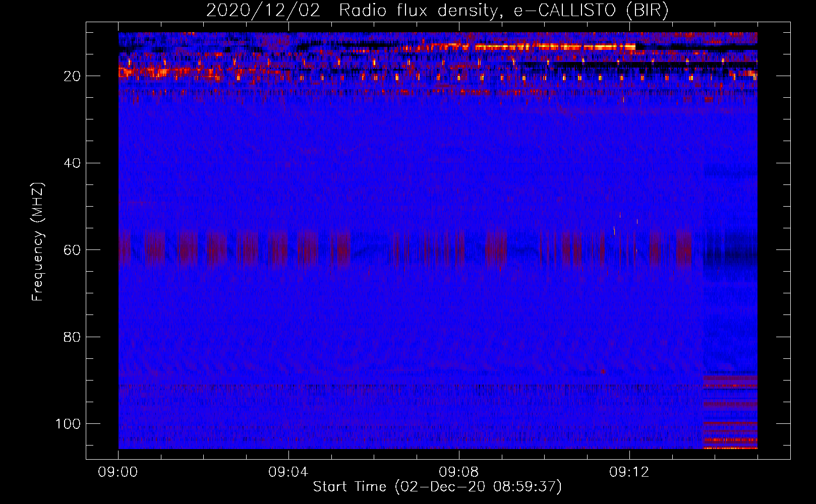Click the 60 frequency tick label
The height and width of the screenshot is (504, 816).
(72, 250)
